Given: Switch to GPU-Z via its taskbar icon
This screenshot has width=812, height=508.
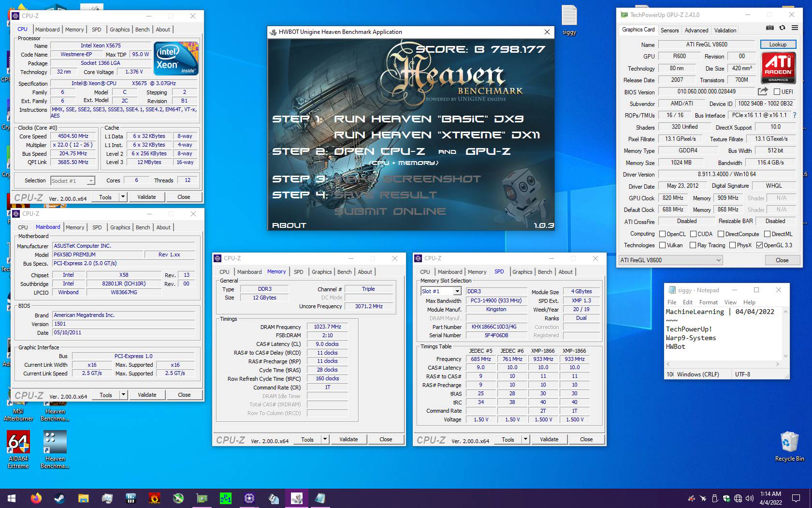Looking at the screenshot, I should (x=202, y=498).
